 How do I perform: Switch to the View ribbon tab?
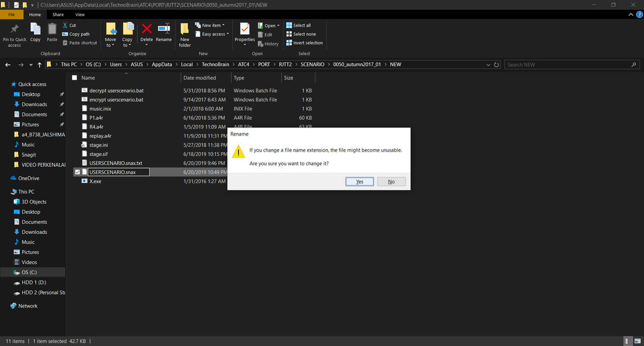80,15
